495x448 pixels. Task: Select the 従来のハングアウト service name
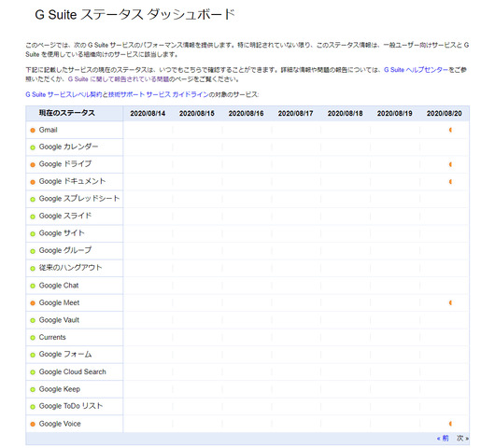[x=70, y=268]
